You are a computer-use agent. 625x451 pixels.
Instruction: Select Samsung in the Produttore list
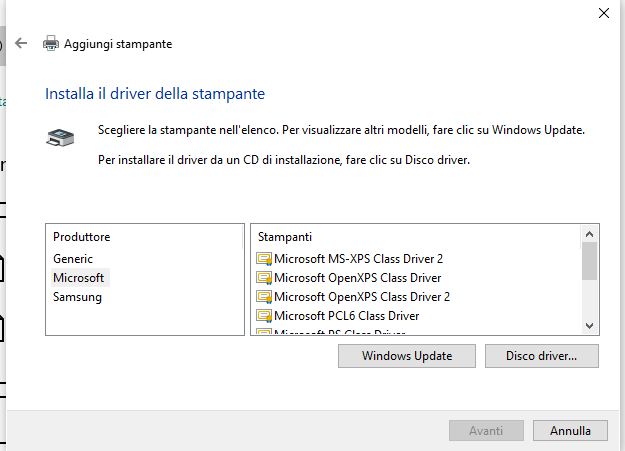pos(77,297)
